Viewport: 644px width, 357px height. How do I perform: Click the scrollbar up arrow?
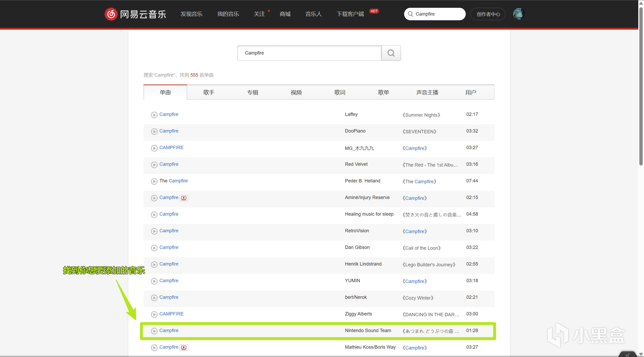pos(641,3)
